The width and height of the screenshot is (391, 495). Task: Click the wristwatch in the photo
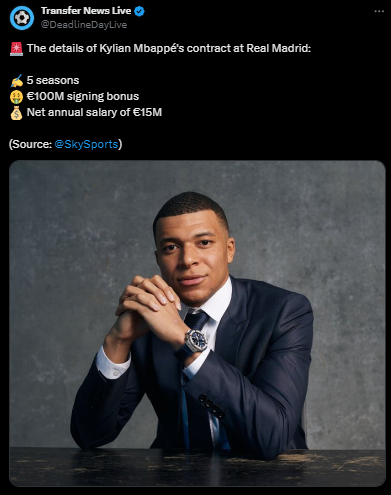pos(196,340)
